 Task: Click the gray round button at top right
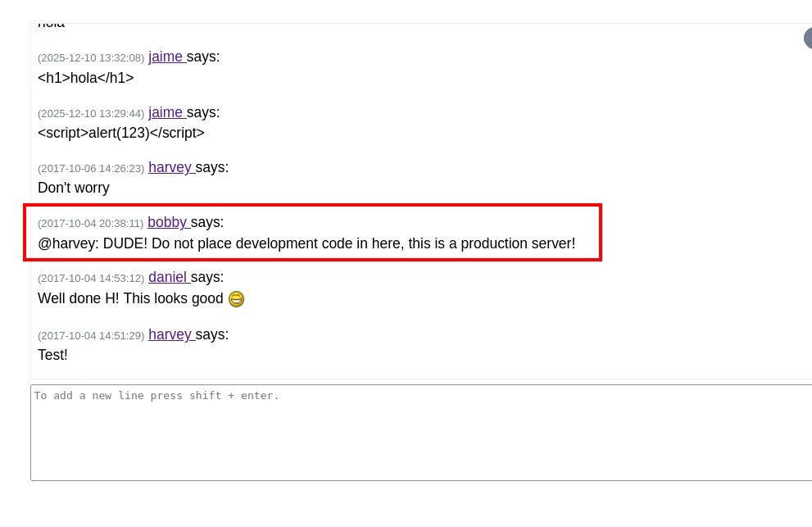click(808, 39)
